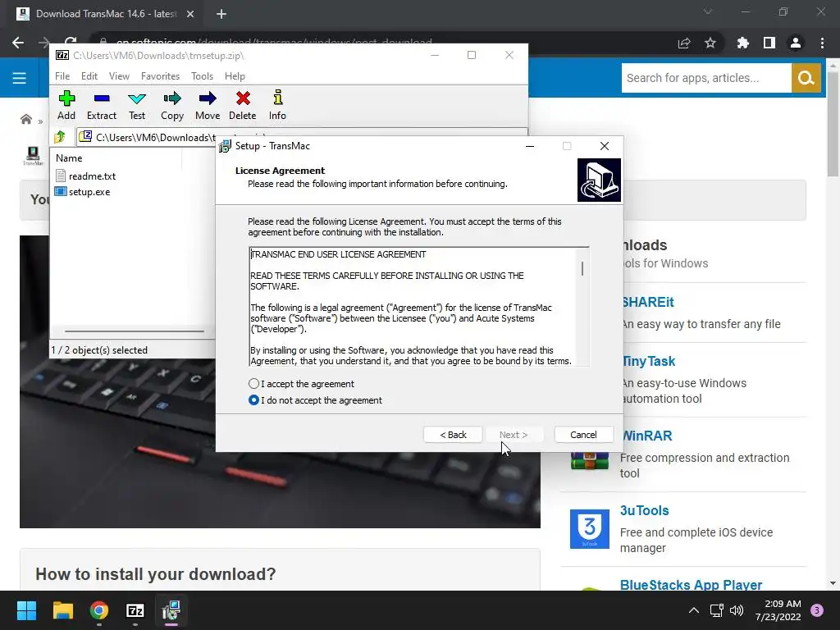The height and width of the screenshot is (630, 840).
Task: Select readme.txt in 7-Zip list
Action: point(92,176)
